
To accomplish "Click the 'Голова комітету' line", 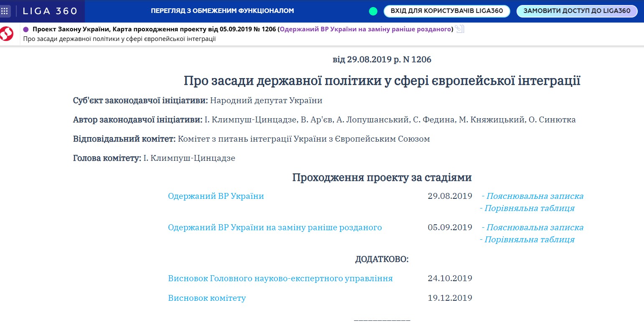I will pos(154,158).
